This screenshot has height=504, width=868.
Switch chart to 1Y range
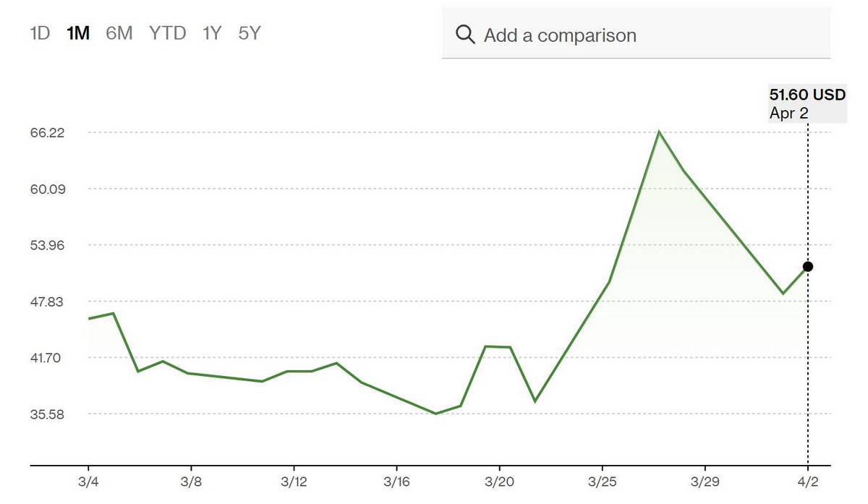(212, 33)
